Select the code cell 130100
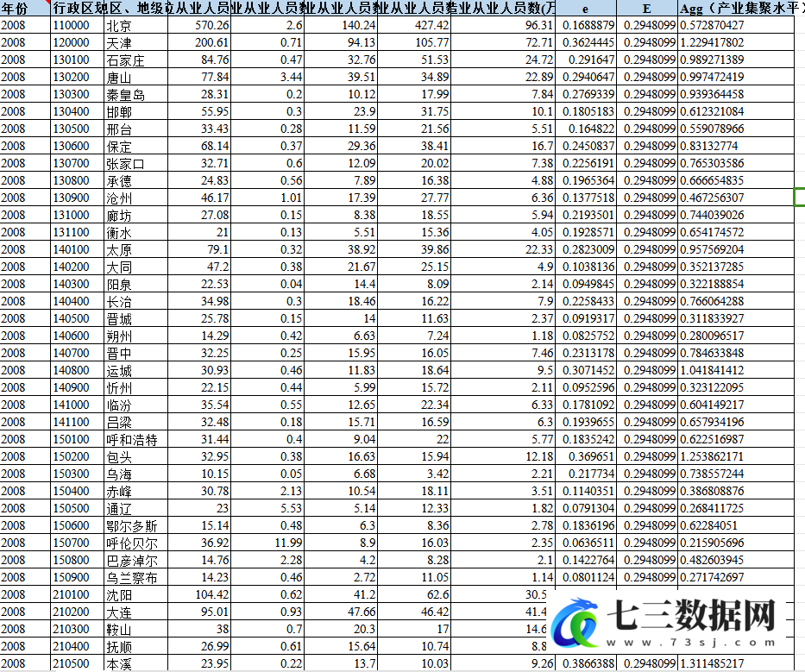Viewport: 805px width, 672px height. point(77,60)
